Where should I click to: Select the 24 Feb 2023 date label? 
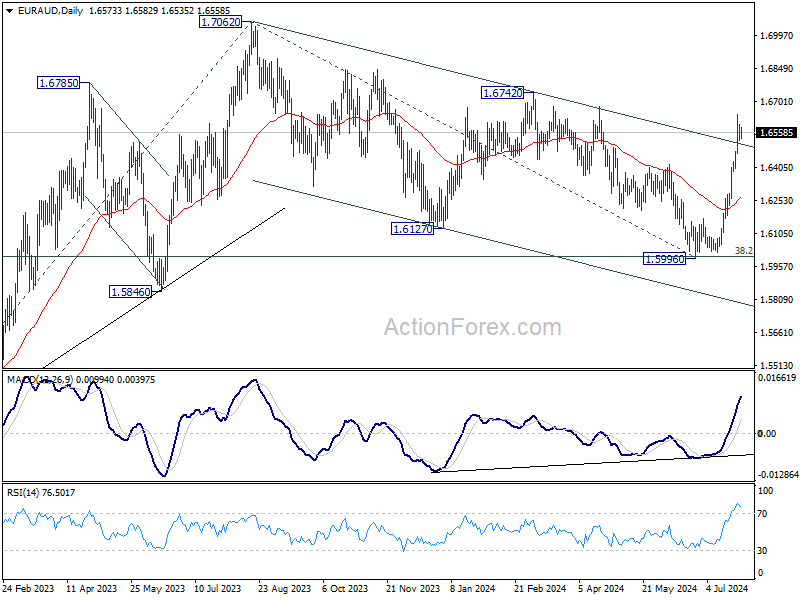pos(28,588)
